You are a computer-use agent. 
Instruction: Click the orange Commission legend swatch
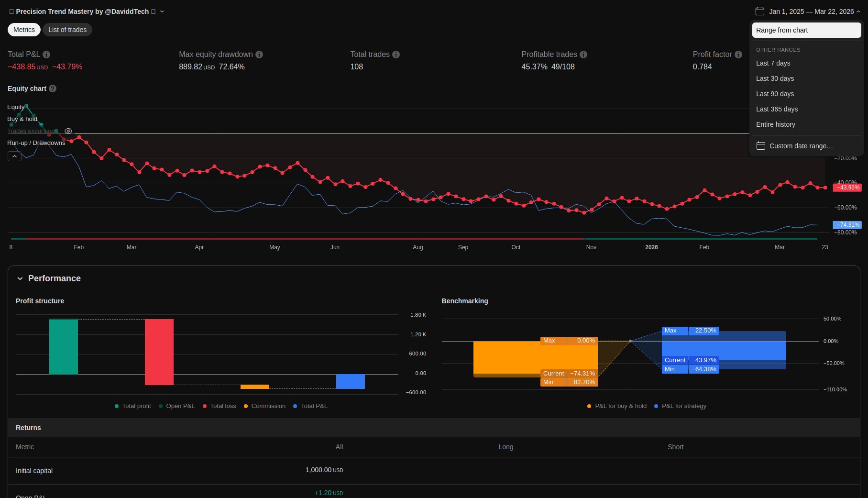[x=246, y=406]
